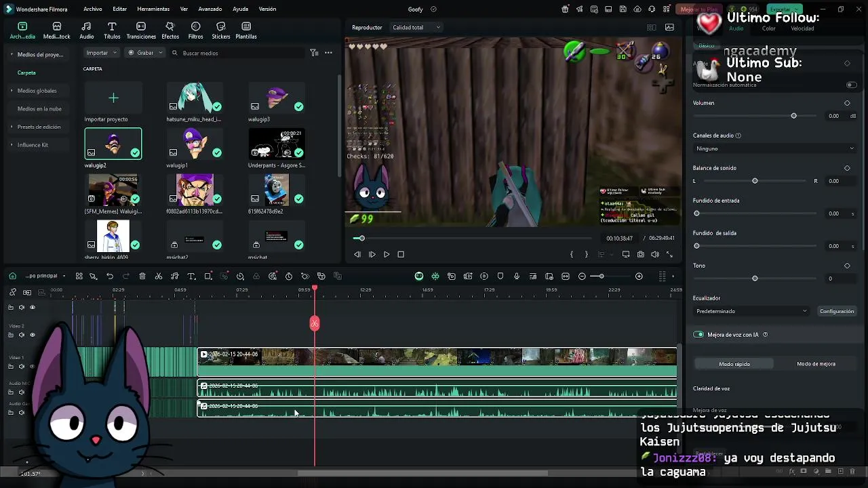Click play button in the player

(387, 254)
